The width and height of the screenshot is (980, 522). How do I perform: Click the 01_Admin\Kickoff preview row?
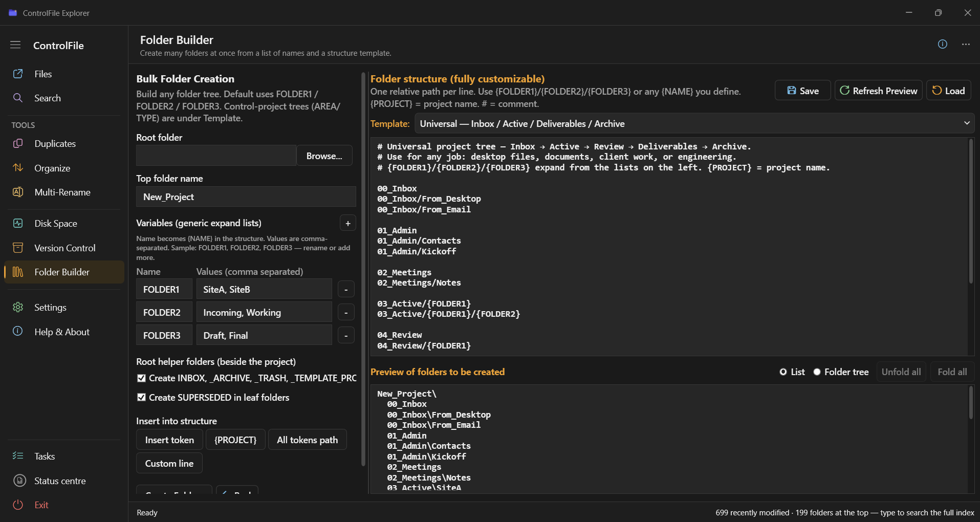[426, 456]
